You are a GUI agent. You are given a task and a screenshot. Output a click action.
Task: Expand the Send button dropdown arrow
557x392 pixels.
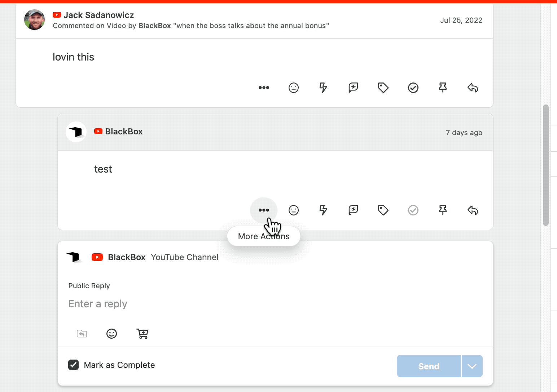472,366
